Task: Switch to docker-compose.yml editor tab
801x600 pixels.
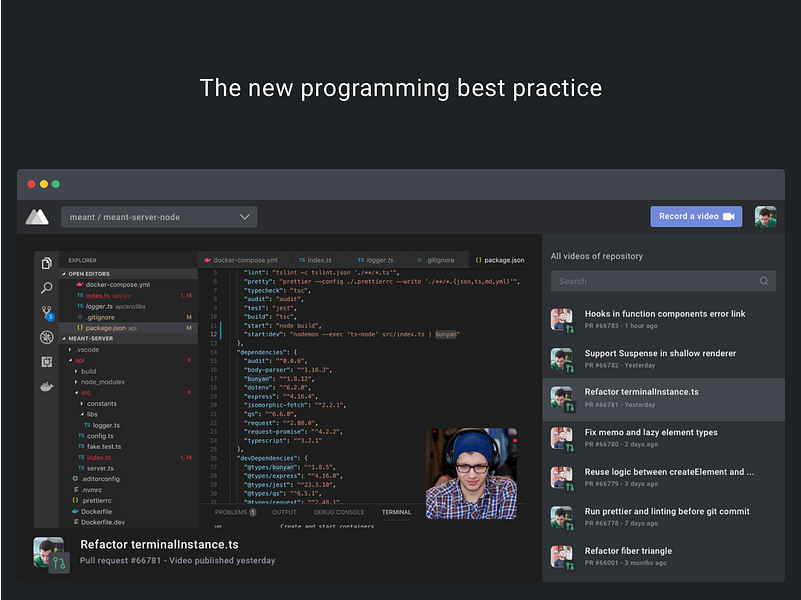Action: pos(244,260)
